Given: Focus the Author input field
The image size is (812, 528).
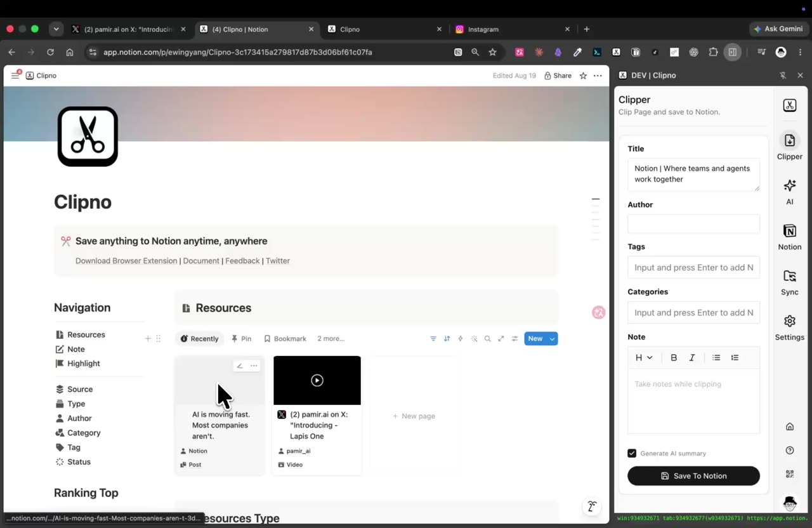Looking at the screenshot, I should tap(693, 223).
